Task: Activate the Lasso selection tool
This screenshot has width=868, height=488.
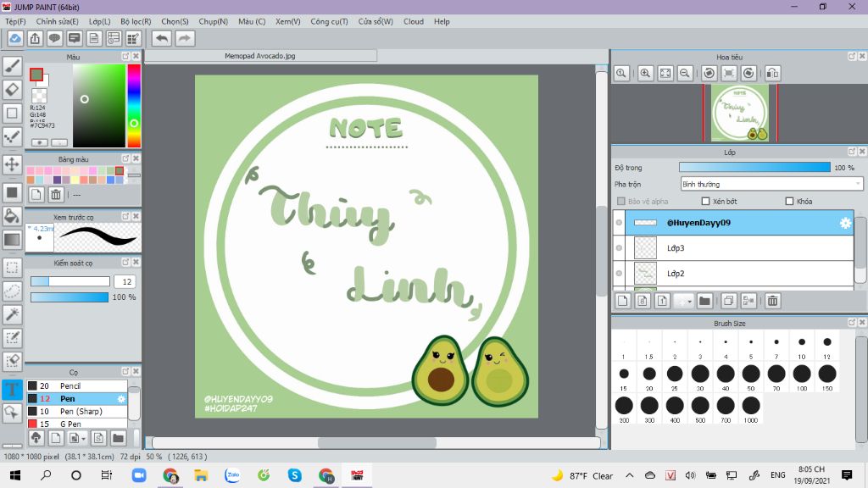Action: 12,291
